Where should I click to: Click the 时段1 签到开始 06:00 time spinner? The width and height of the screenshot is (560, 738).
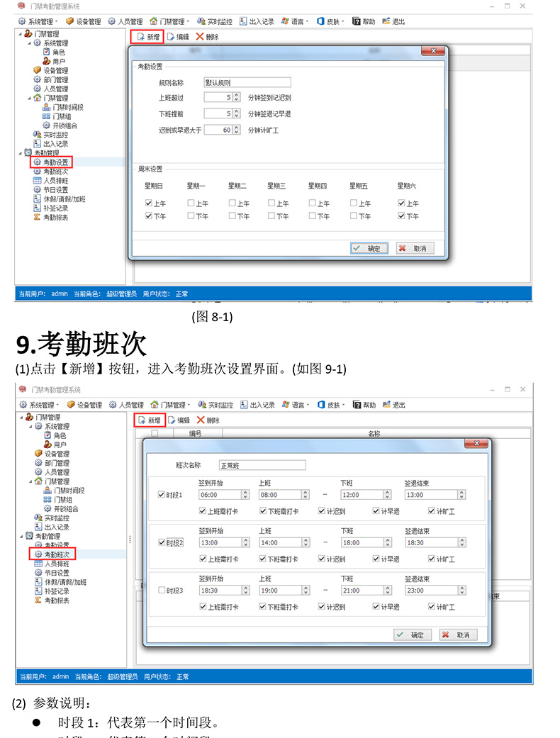click(246, 495)
